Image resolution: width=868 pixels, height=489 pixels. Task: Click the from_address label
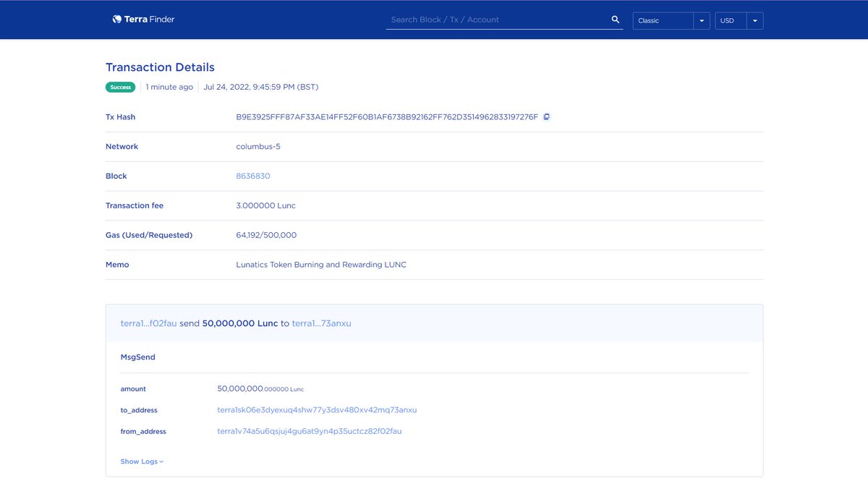click(x=143, y=431)
